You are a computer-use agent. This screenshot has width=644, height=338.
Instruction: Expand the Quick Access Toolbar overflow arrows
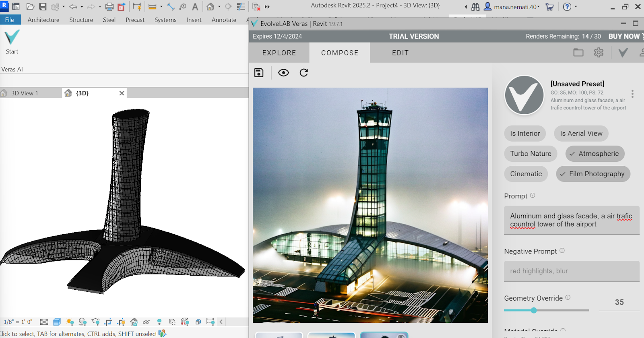[x=267, y=7]
